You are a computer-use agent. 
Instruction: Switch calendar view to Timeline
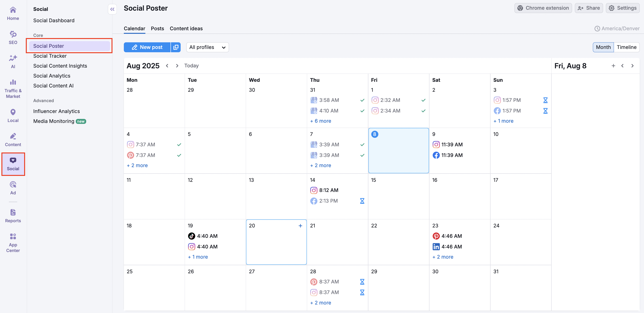pos(626,47)
